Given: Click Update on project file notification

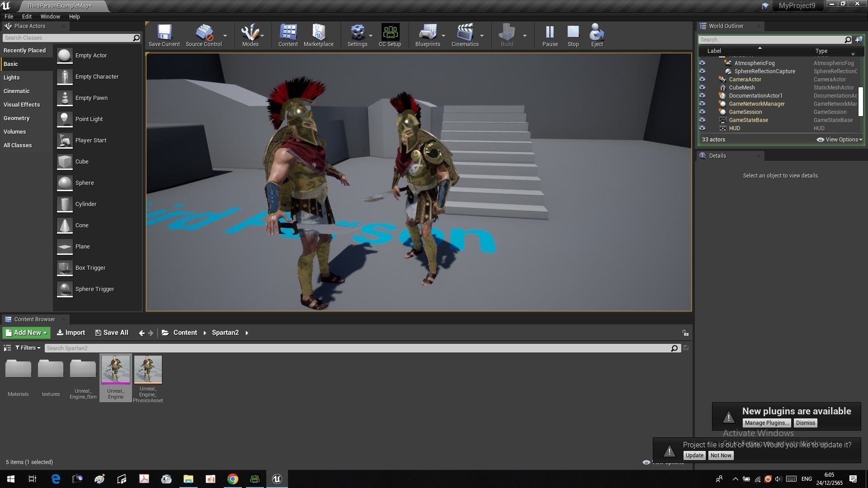Looking at the screenshot, I should 694,455.
